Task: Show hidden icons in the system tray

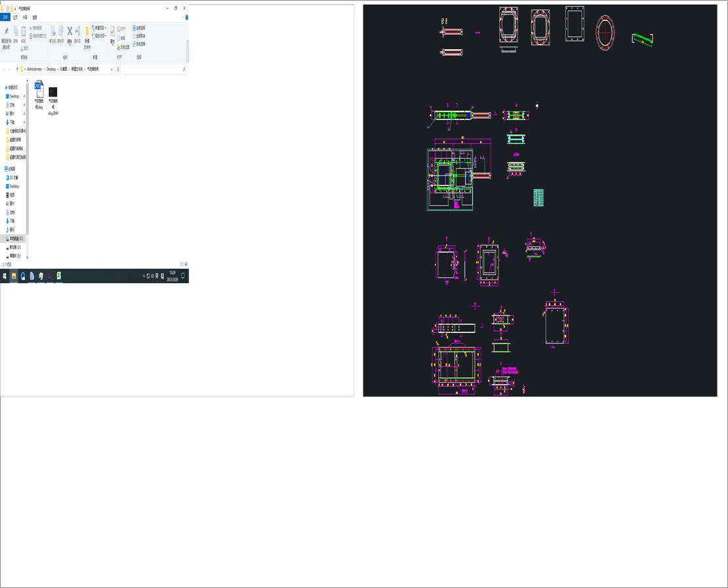Action: [x=142, y=276]
